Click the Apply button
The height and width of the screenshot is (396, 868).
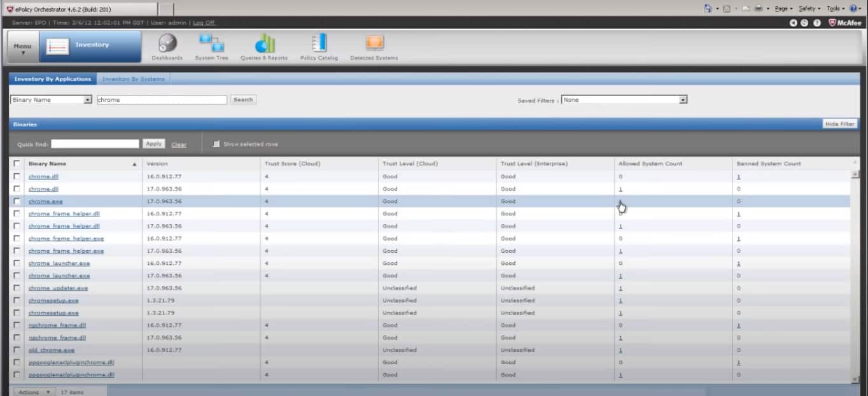(153, 144)
